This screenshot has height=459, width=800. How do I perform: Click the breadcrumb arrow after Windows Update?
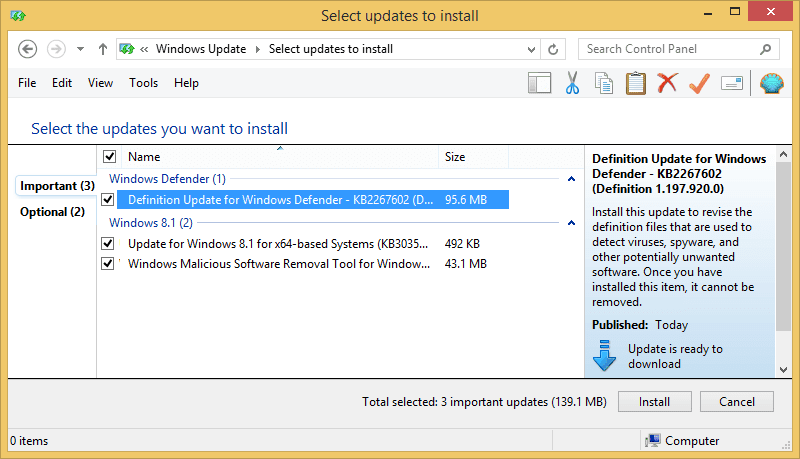258,49
